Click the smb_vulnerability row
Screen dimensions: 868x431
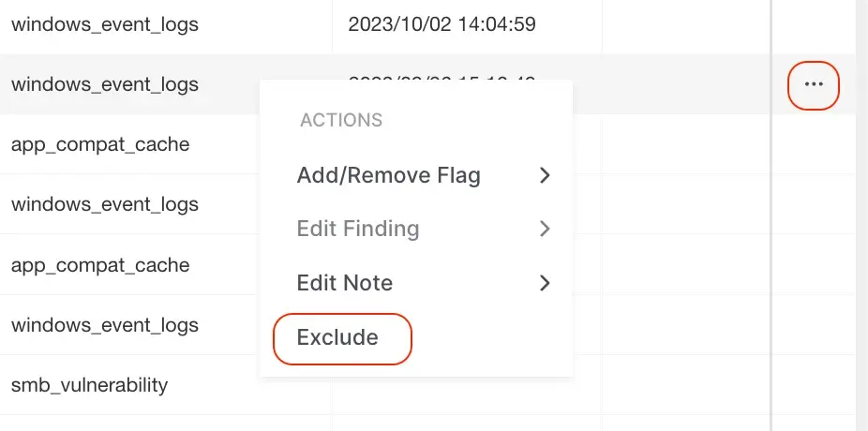click(x=89, y=384)
